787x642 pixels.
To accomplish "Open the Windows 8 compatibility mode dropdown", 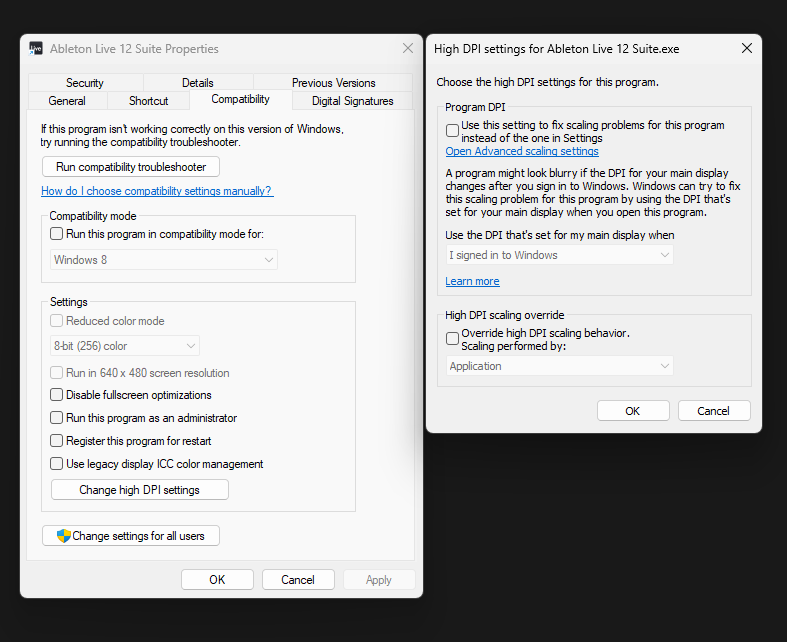I will click(x=164, y=260).
